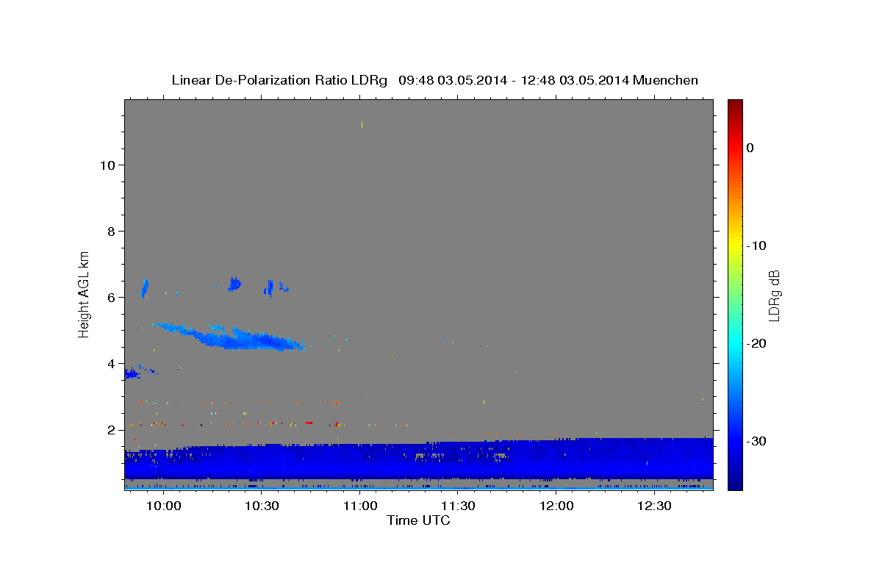The image size is (882, 588).
Task: Select the 'Muenchen' location in the title
Action: 667,80
